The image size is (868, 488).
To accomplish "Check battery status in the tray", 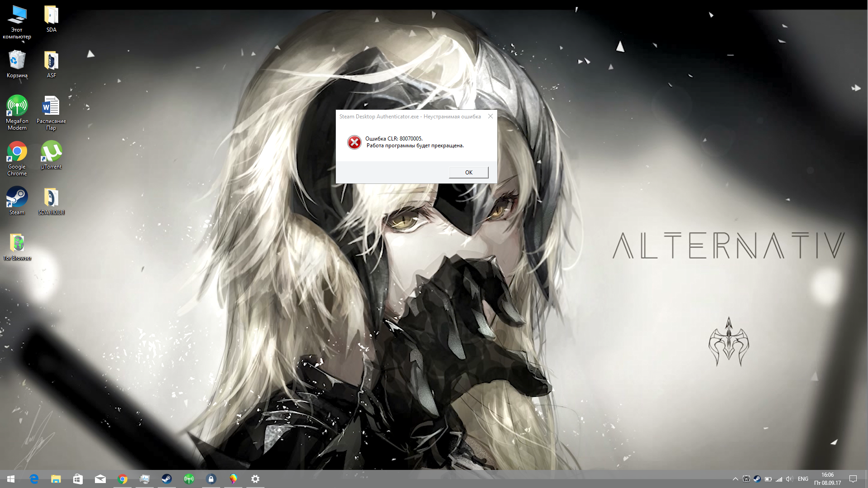I will click(768, 479).
